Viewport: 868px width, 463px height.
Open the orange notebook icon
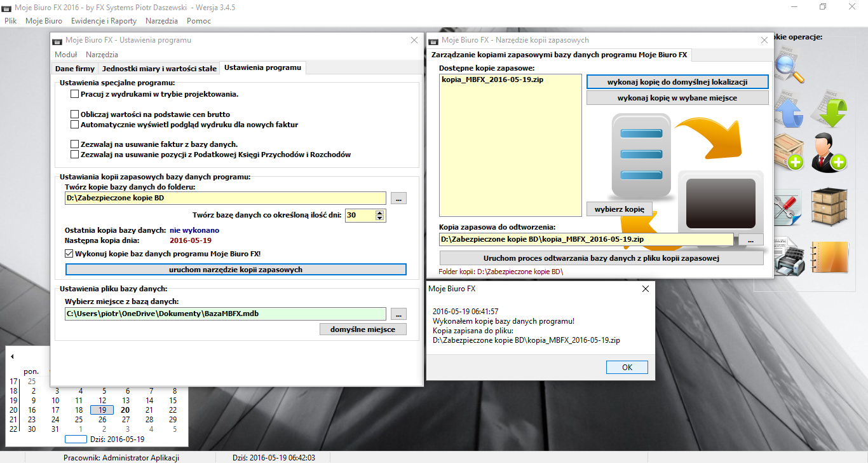click(x=830, y=258)
